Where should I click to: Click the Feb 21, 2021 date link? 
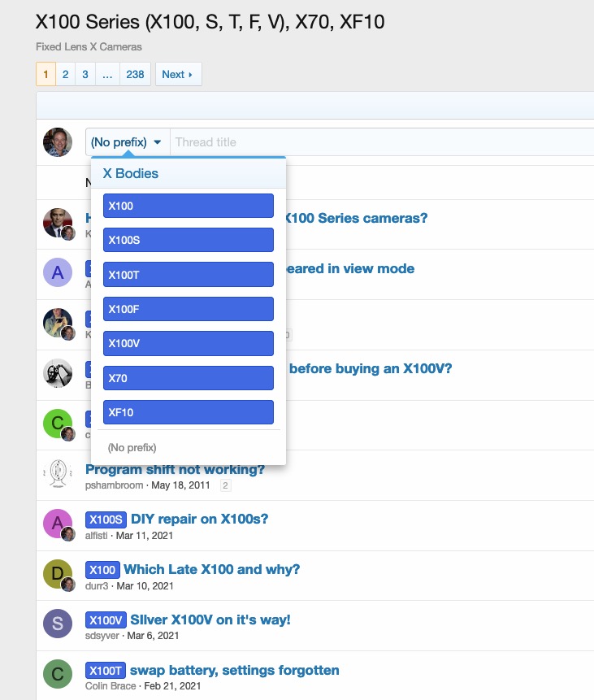(x=172, y=686)
